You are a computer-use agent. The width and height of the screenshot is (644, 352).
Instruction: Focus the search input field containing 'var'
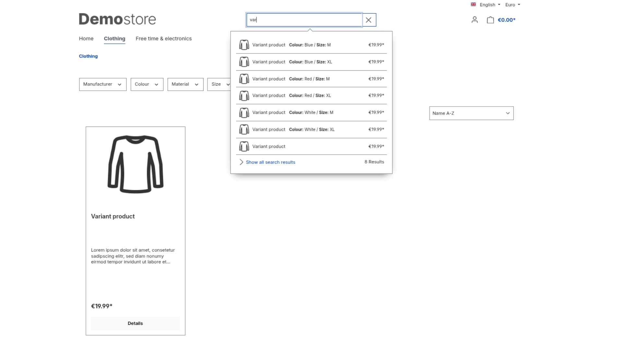(304, 20)
